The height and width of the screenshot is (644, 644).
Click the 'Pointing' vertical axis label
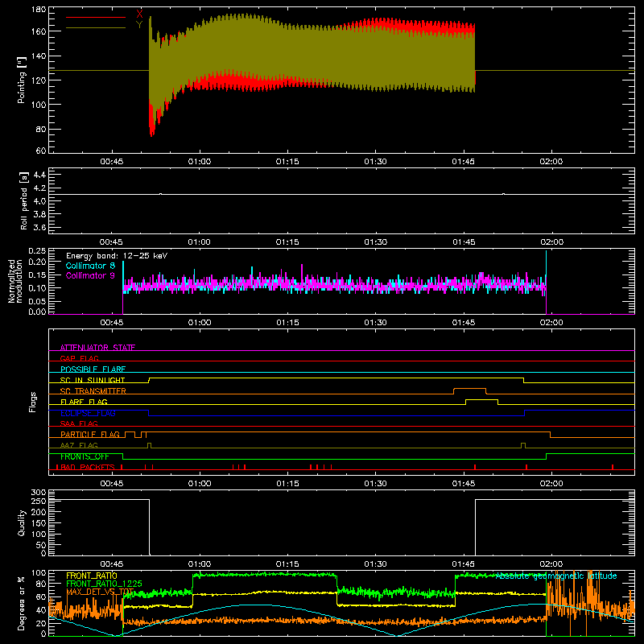22,80
